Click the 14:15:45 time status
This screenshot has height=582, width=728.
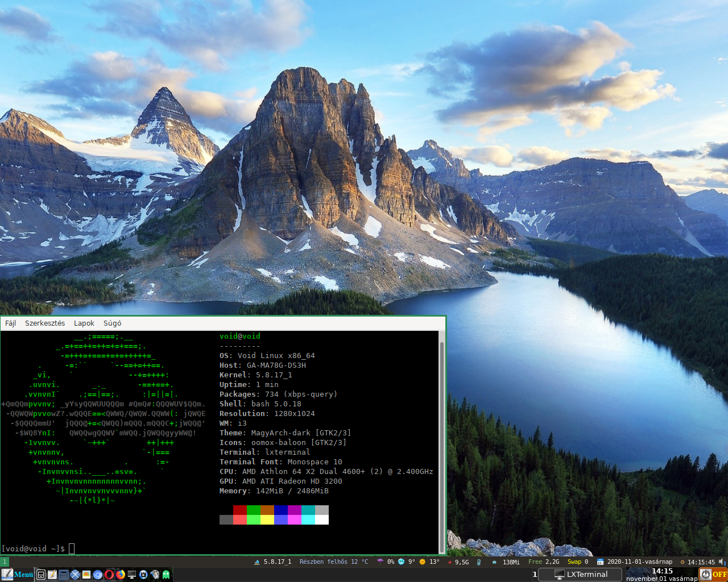701,562
